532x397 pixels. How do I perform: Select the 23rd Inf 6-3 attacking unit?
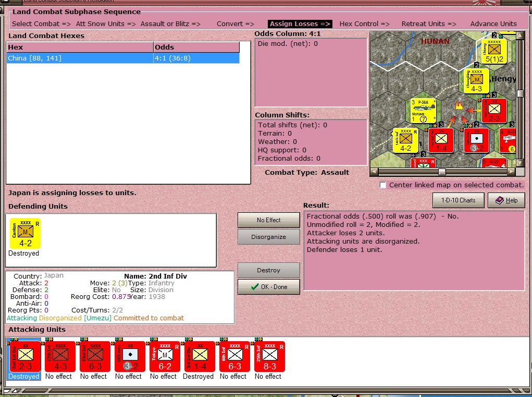pyautogui.click(x=95, y=357)
